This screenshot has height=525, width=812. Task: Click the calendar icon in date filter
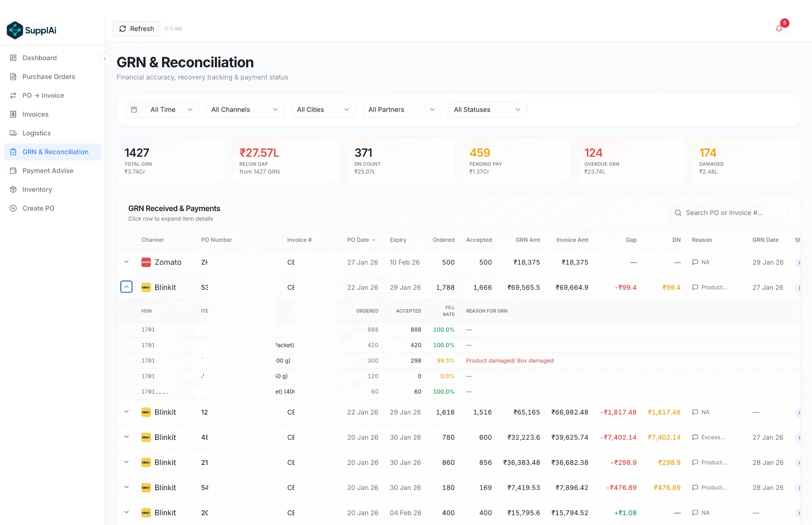[134, 110]
